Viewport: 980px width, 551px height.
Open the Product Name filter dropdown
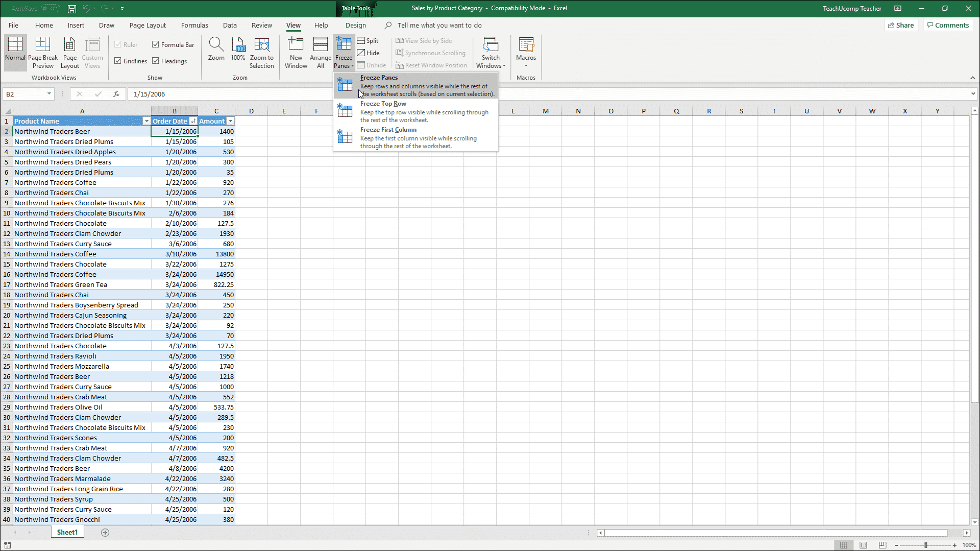point(146,121)
